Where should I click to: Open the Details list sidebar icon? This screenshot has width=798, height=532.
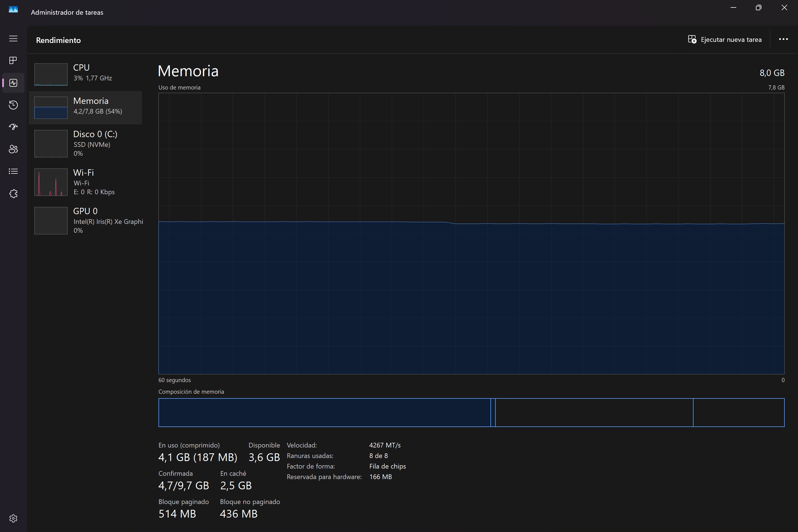tap(13, 171)
